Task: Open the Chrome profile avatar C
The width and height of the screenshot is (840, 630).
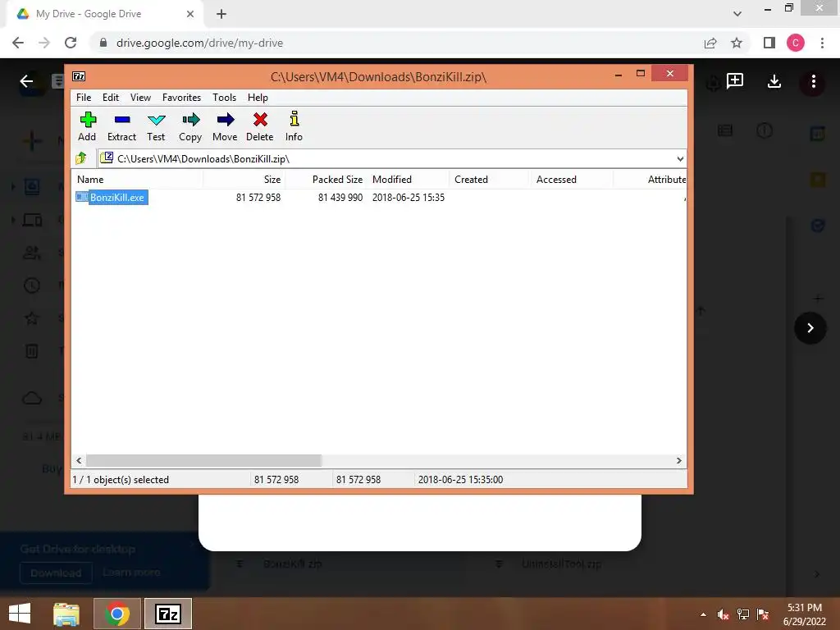Action: 795,43
